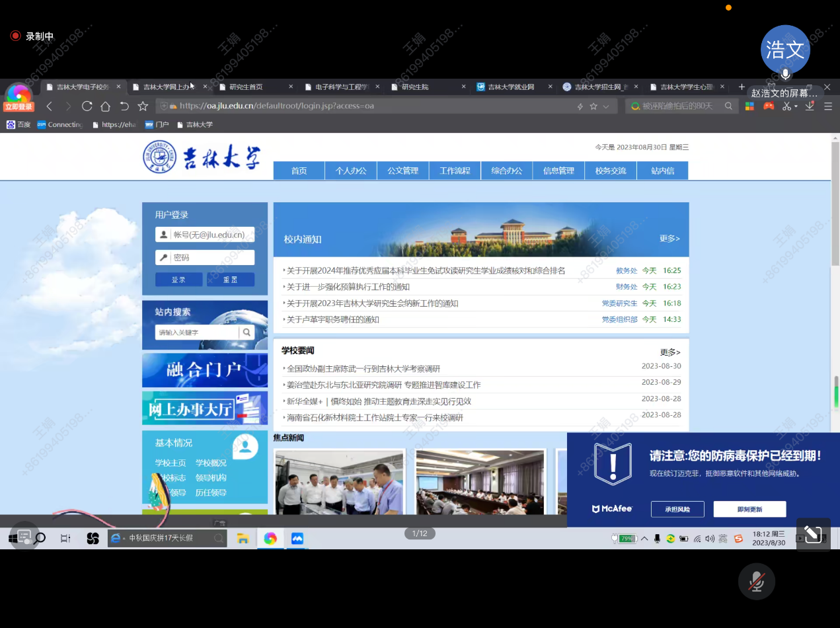840x628 pixels.
Task: Unmute the microphone at bottom right
Action: point(756,582)
